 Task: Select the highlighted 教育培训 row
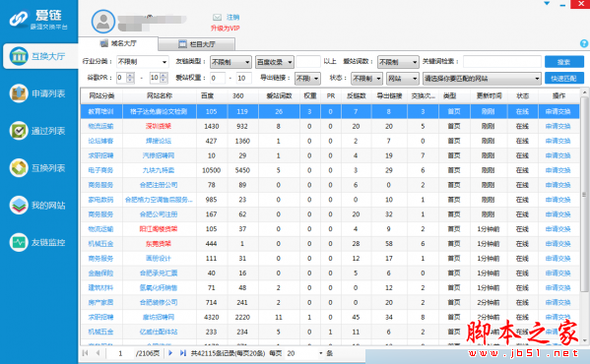(x=330, y=111)
